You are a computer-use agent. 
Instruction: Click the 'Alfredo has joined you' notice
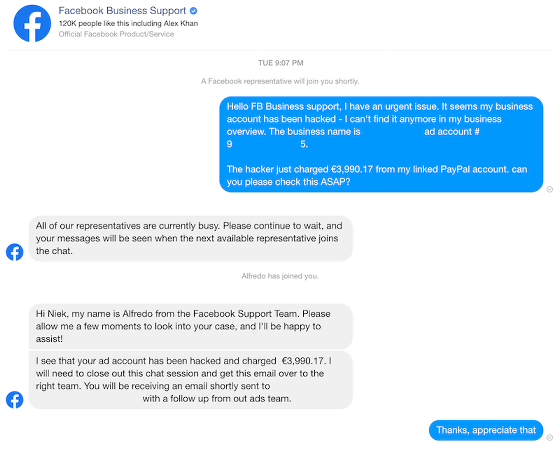click(x=280, y=276)
